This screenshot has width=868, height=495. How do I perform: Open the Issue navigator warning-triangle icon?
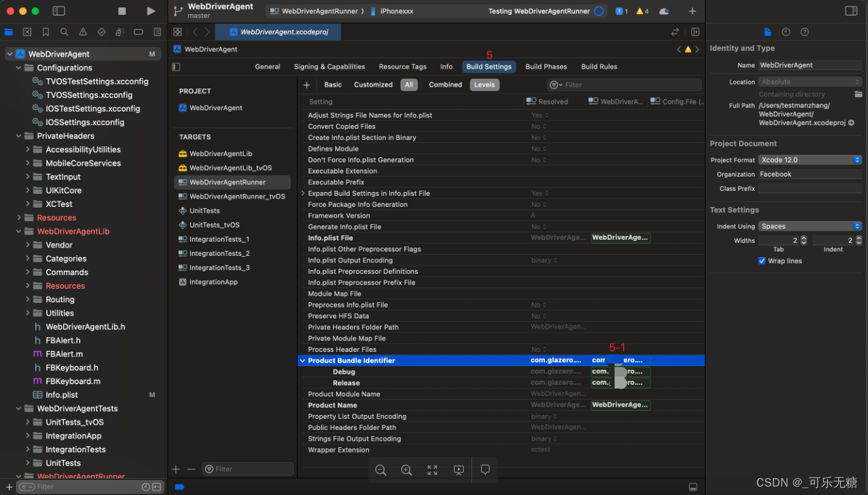tap(83, 32)
